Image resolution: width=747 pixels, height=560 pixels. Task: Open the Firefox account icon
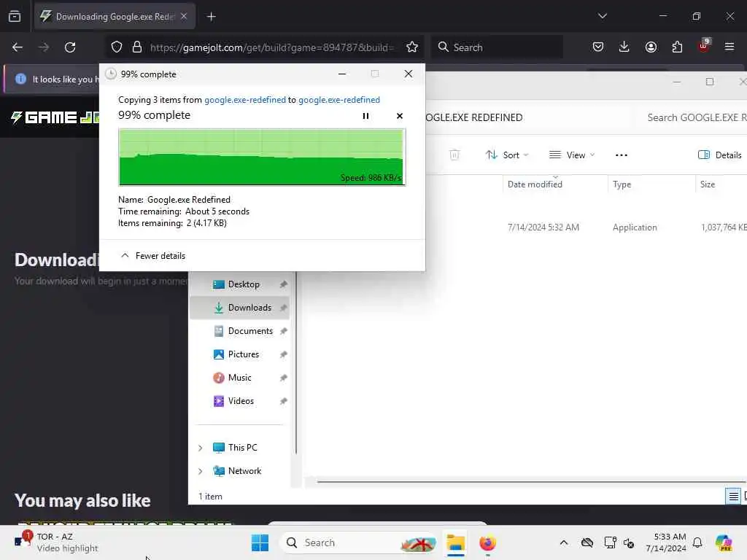651,47
